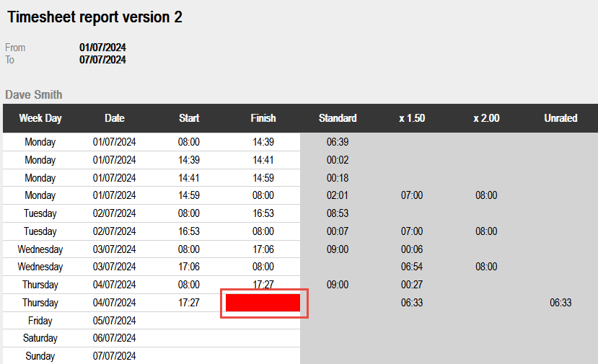This screenshot has height=364, width=598.
Task: Select the 06:39 Standard hours cell
Action: tap(338, 142)
